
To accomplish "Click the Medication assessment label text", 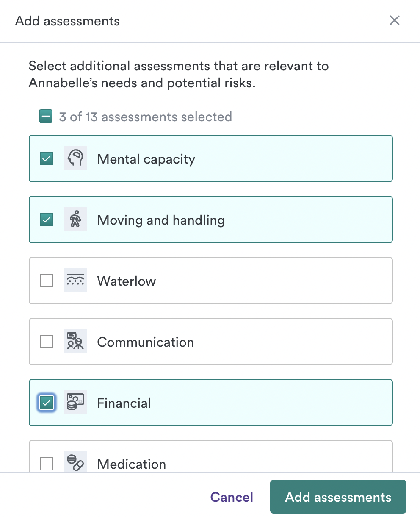I will click(x=132, y=464).
